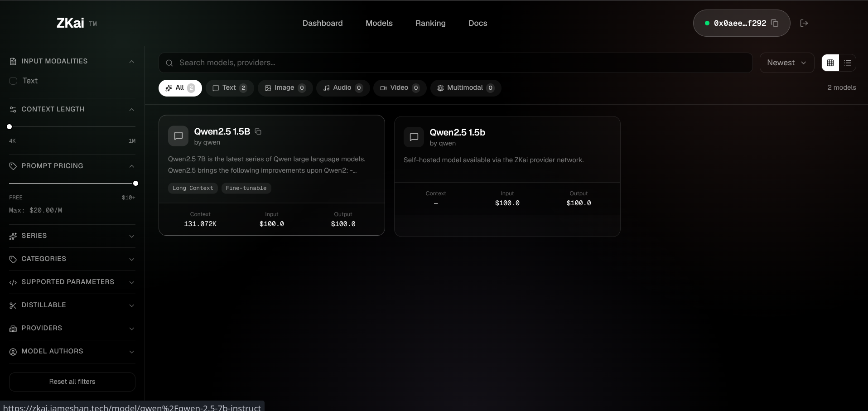This screenshot has height=411, width=868.
Task: Filter models by Audio type
Action: [x=343, y=88]
